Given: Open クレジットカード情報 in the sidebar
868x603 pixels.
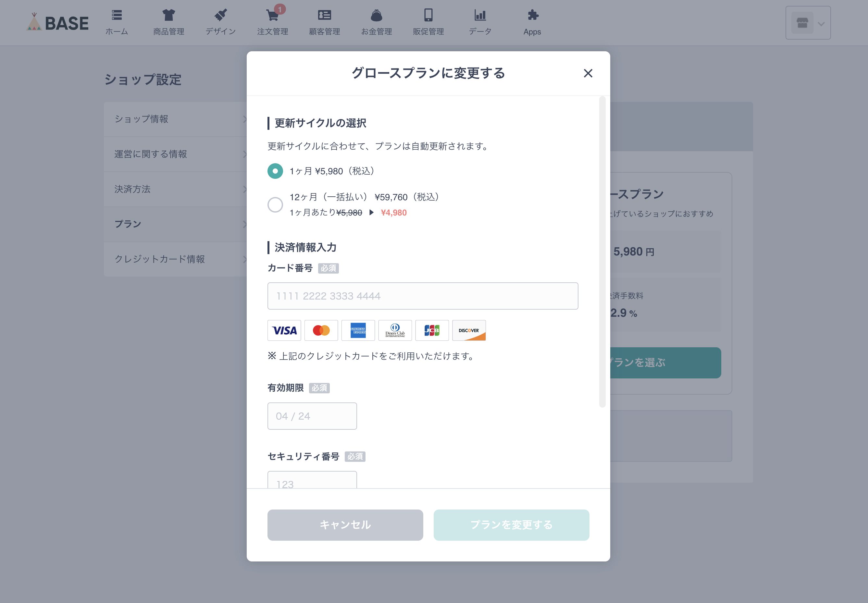Looking at the screenshot, I should pos(176,259).
